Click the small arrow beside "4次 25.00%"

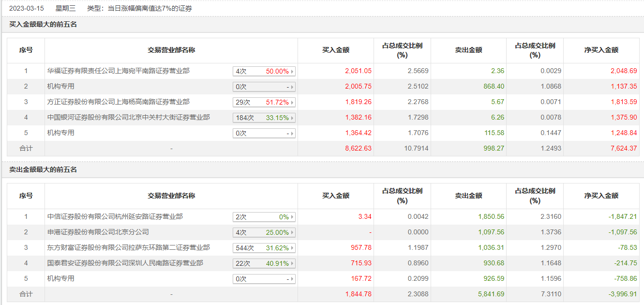[292, 232]
